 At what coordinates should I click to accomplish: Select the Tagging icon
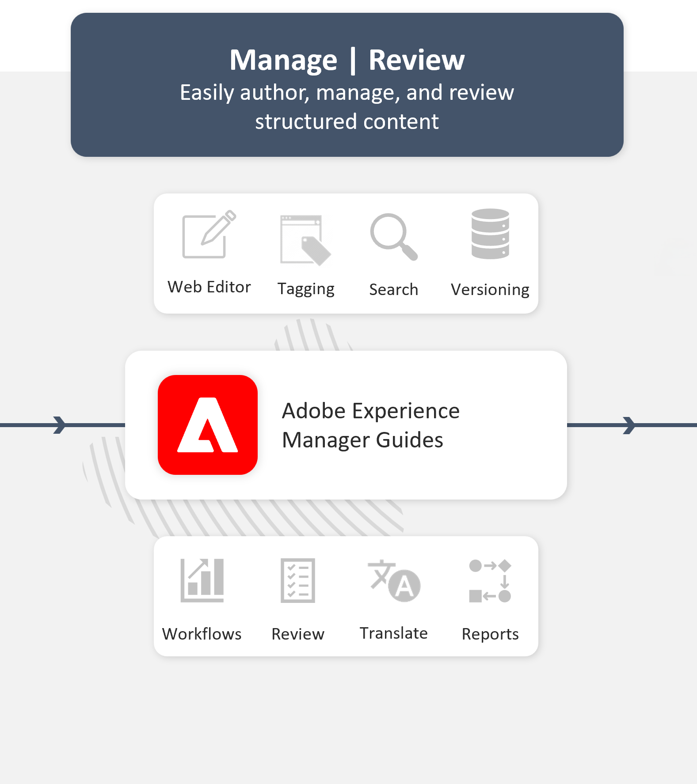(x=305, y=240)
